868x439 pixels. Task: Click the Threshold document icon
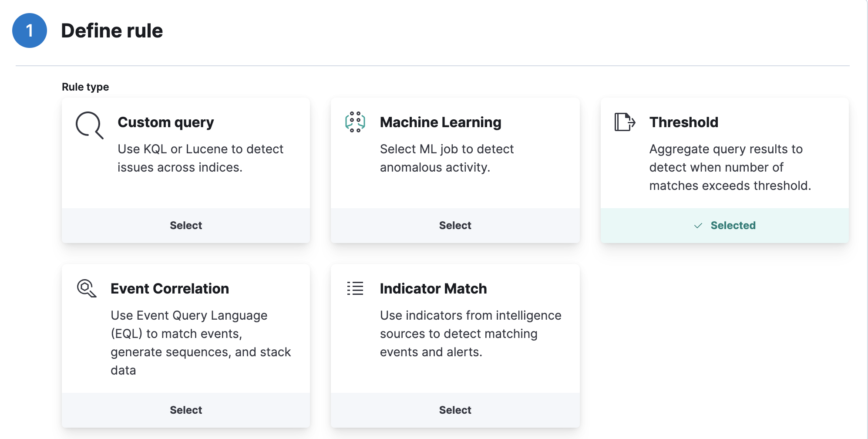(625, 122)
